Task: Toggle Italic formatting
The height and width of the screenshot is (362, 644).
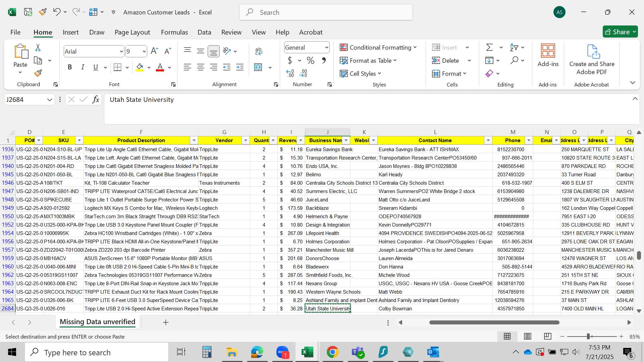Action: tap(83, 67)
